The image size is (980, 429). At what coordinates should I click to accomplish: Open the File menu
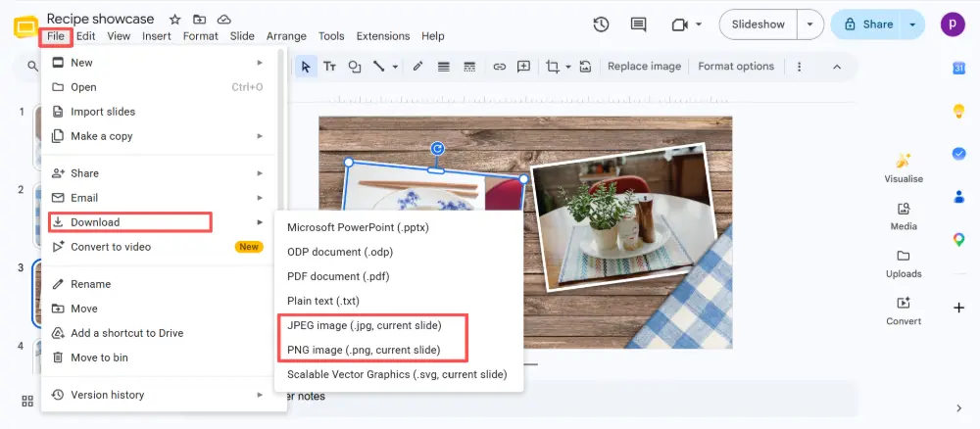tap(56, 36)
